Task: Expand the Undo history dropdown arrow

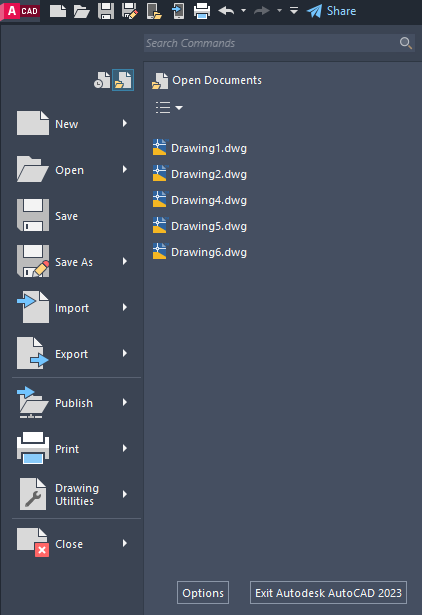Action: click(244, 11)
